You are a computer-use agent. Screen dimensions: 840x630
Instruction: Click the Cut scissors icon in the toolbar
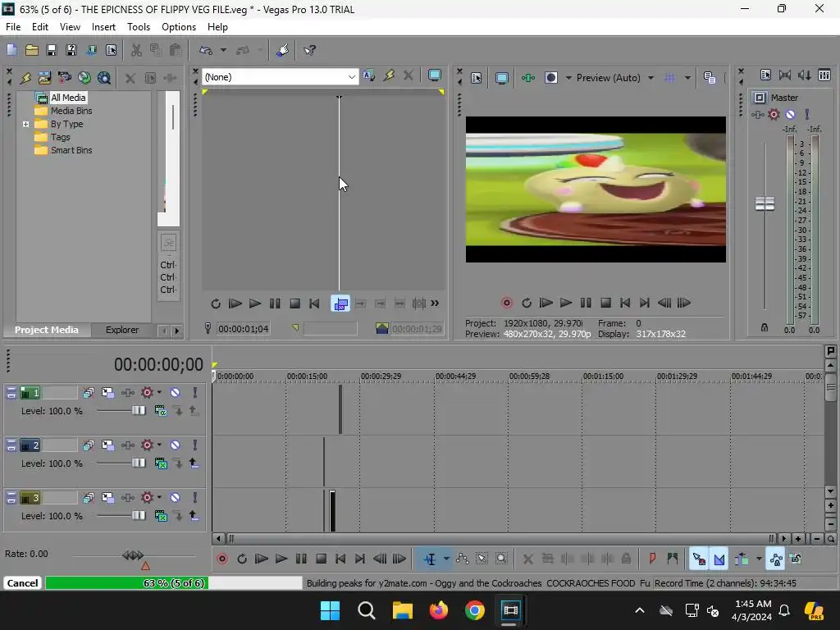137,50
